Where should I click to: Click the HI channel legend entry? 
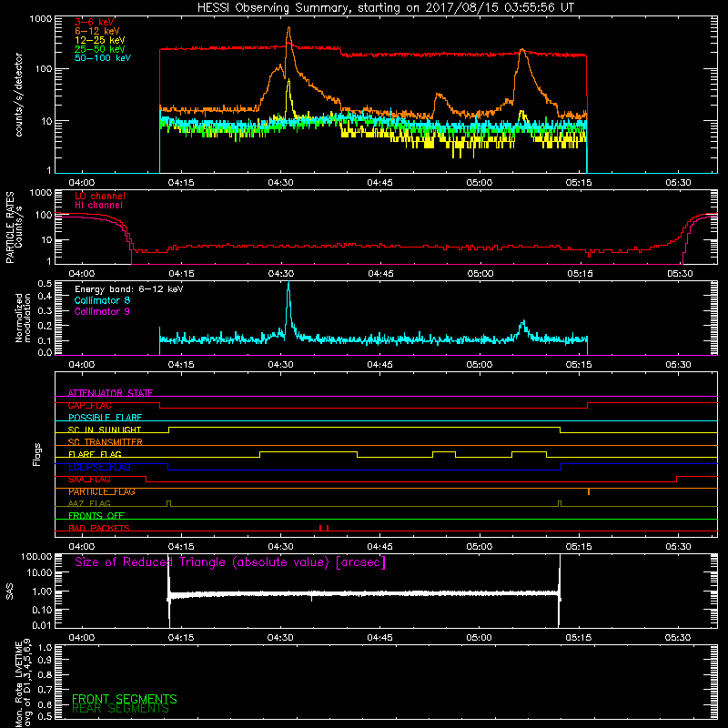(x=98, y=205)
